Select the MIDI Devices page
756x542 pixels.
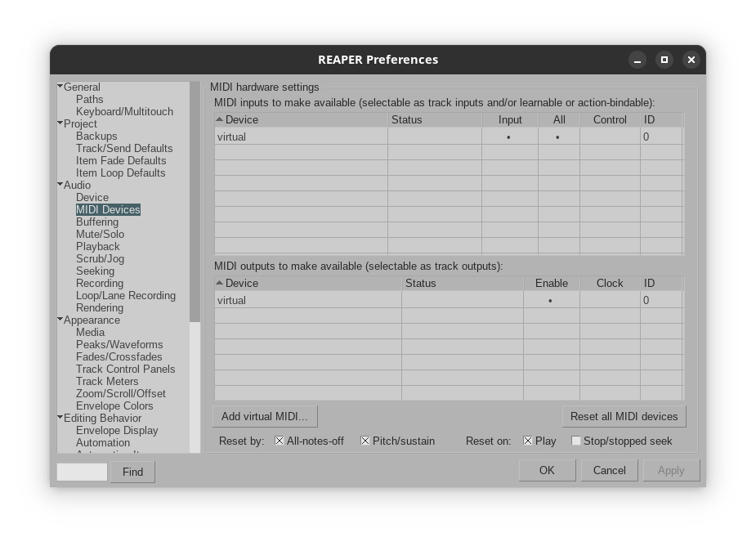(108, 209)
